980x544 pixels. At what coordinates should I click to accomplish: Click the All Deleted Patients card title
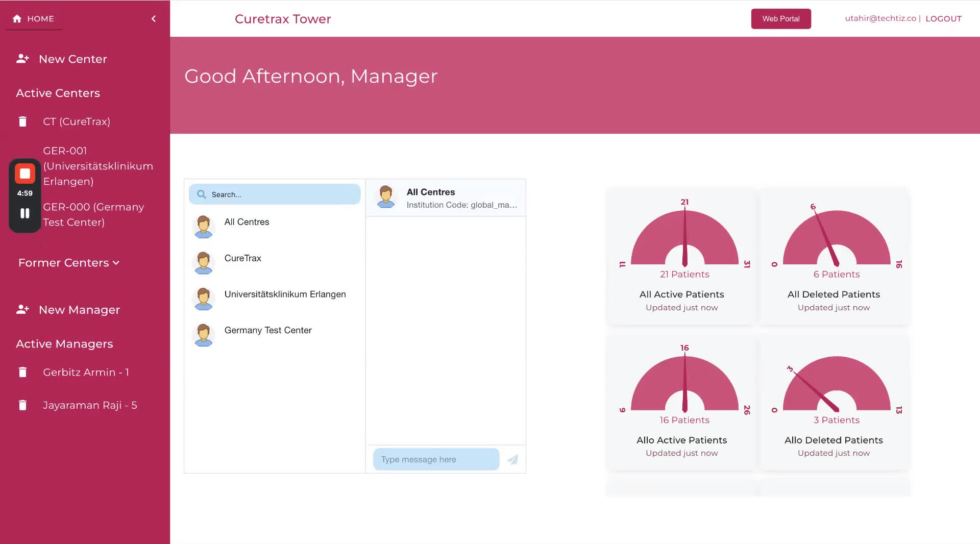[x=834, y=294]
